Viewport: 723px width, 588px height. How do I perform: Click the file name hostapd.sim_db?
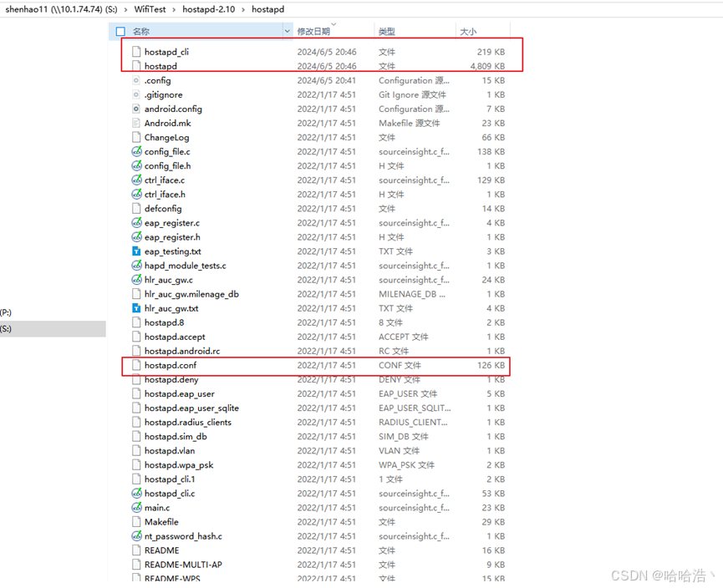point(176,436)
